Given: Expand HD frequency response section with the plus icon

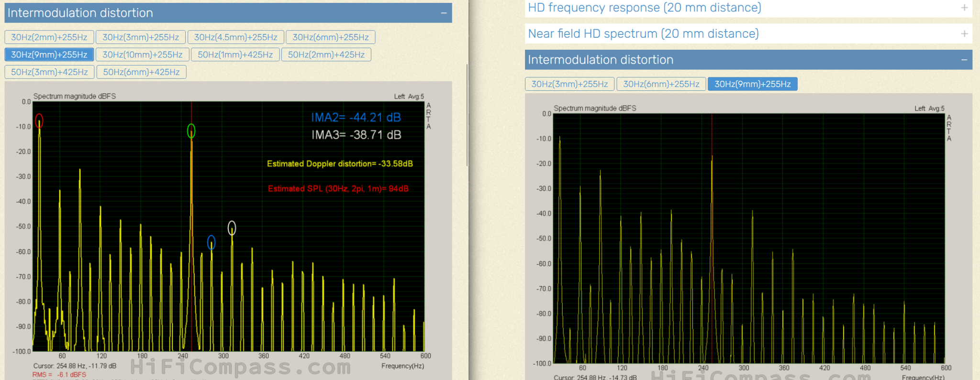Looking at the screenshot, I should (x=964, y=8).
